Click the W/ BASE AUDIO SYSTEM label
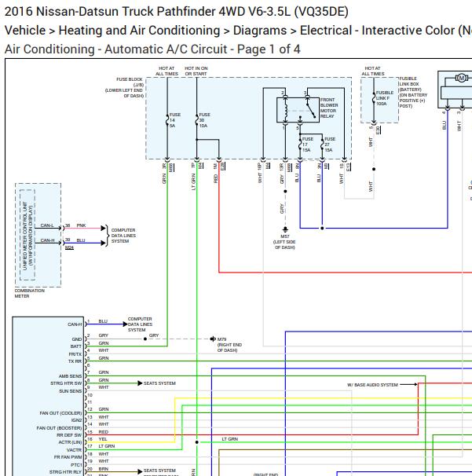Screen dimensions: 472x476 [372, 385]
